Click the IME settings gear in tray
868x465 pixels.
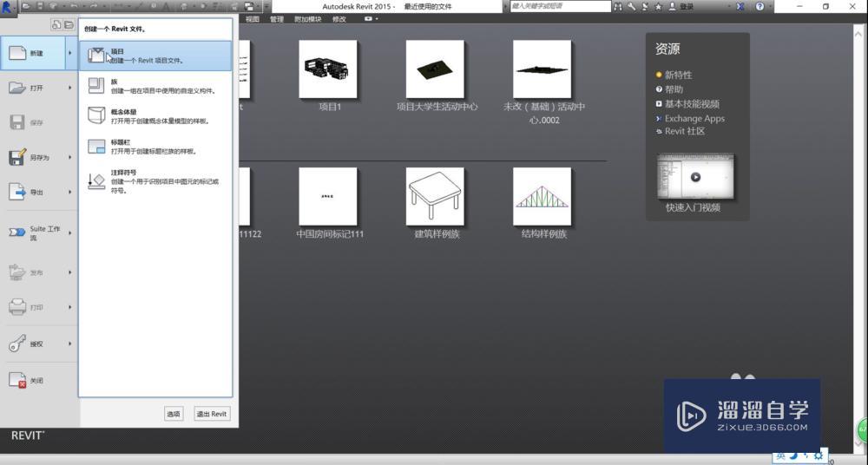(819, 456)
